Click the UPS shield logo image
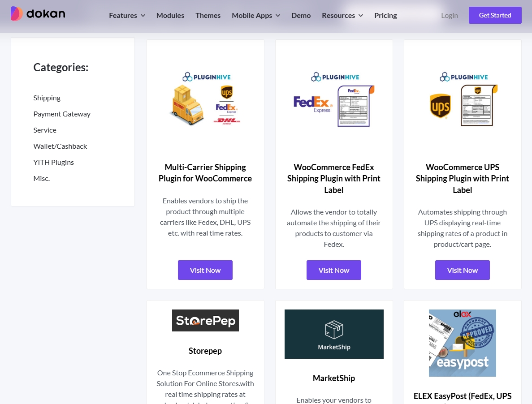532x404 pixels. click(440, 106)
